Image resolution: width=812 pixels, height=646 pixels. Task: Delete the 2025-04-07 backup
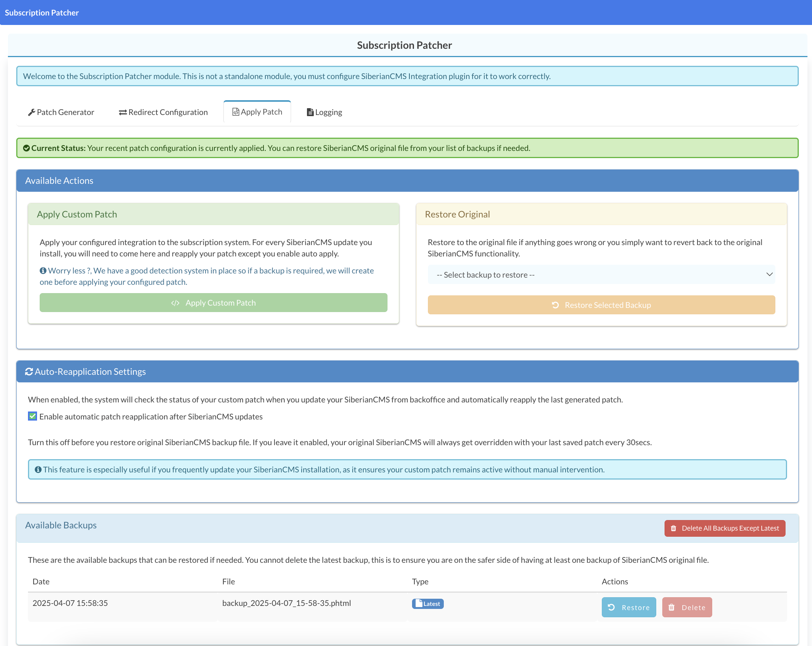coord(687,607)
